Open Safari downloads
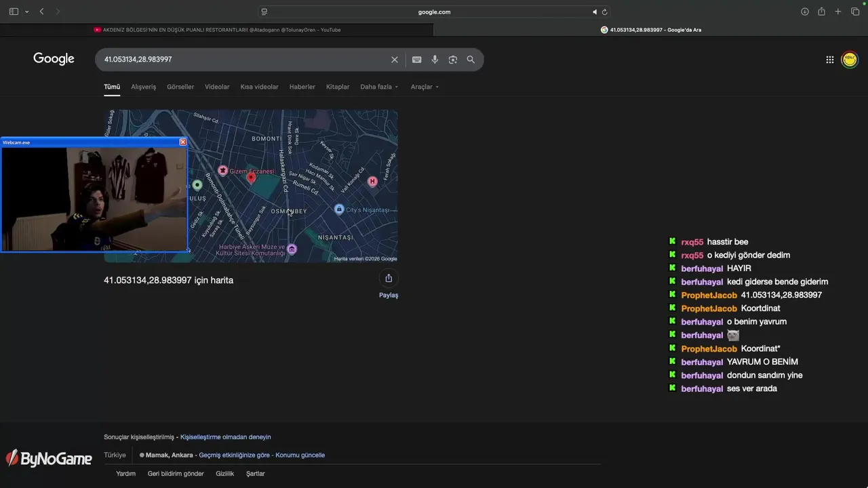868x488 pixels. (x=805, y=12)
